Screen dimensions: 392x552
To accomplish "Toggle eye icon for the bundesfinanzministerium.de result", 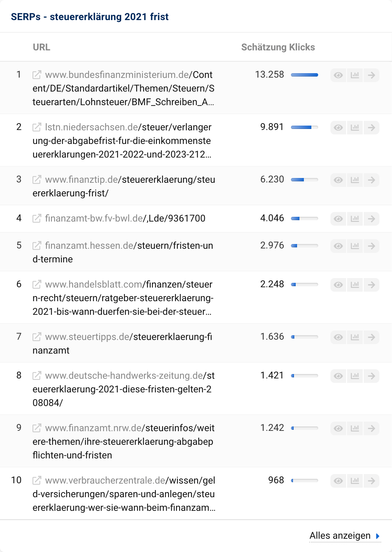I will (338, 75).
